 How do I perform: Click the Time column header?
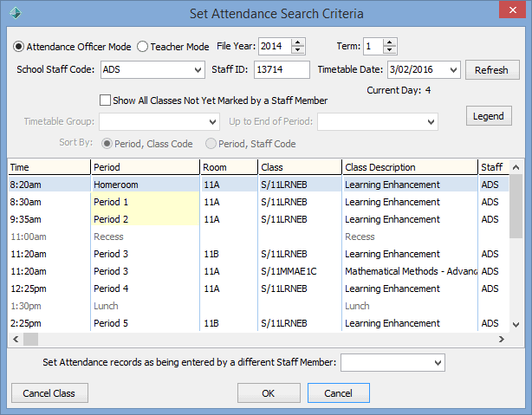[49, 167]
